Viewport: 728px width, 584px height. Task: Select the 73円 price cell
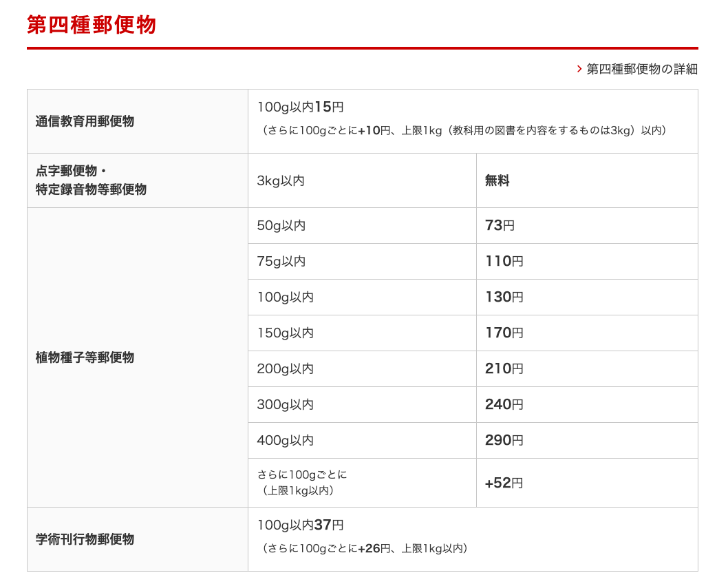tap(500, 225)
